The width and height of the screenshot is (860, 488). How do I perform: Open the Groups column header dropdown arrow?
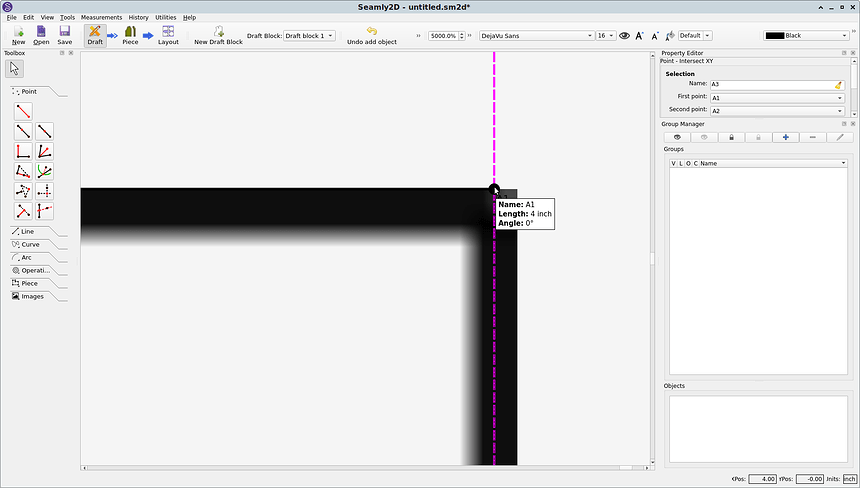tap(843, 163)
